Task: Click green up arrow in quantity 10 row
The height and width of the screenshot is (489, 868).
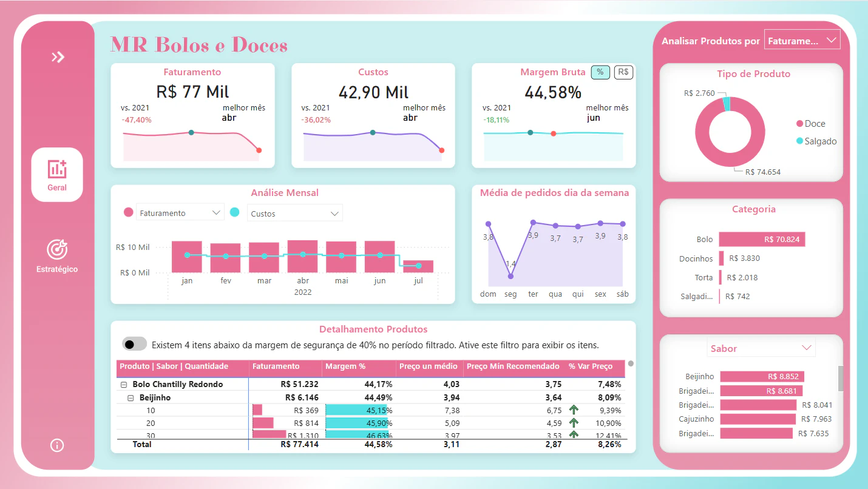Action: click(574, 410)
